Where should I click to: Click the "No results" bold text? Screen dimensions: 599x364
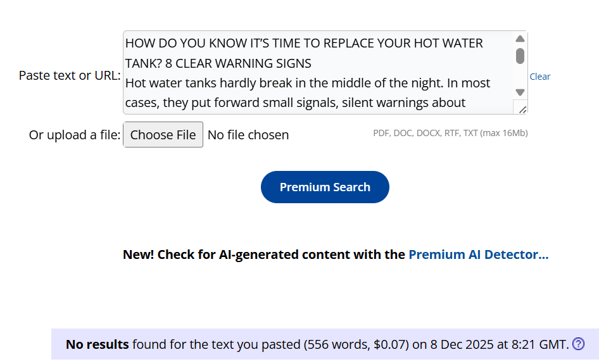click(97, 344)
